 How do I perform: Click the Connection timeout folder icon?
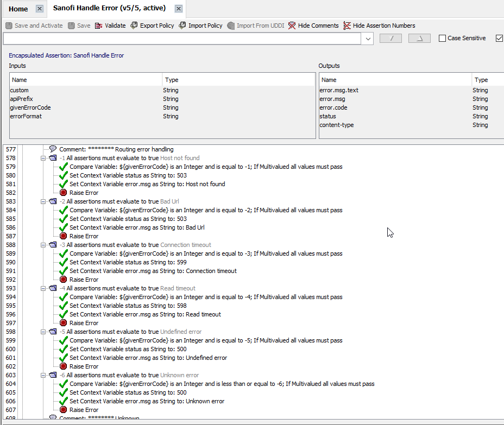point(53,244)
